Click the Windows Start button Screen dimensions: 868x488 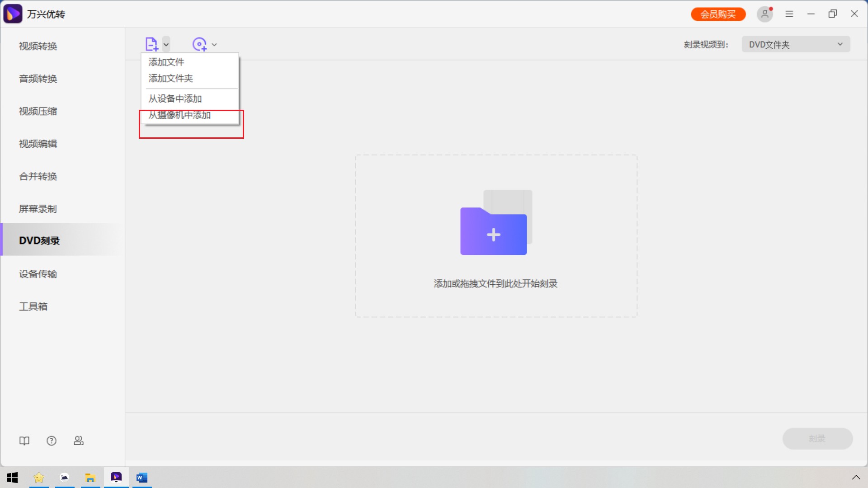coord(12,477)
